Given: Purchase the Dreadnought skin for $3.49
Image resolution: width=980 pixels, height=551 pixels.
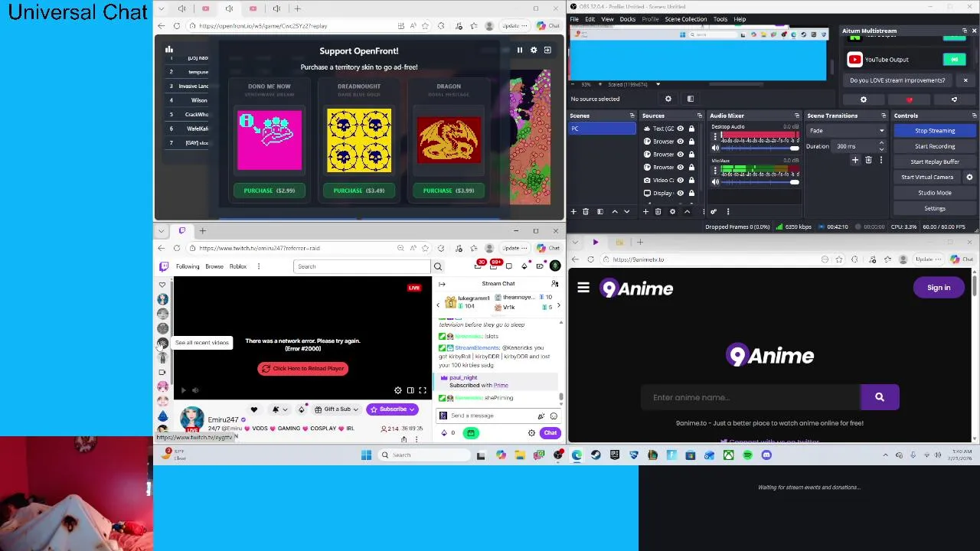Looking at the screenshot, I should coord(359,191).
